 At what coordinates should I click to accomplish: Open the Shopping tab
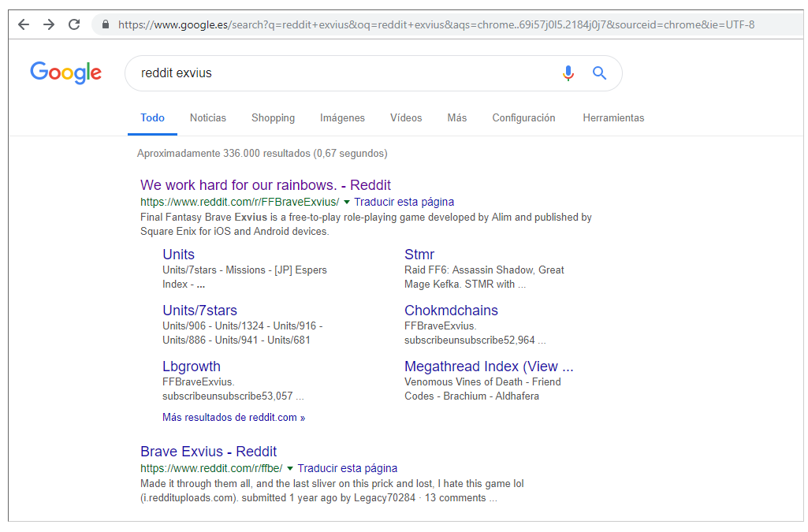point(273,118)
